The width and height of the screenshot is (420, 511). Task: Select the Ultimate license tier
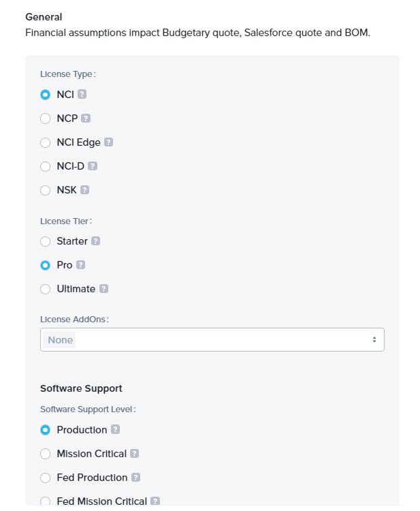(46, 289)
